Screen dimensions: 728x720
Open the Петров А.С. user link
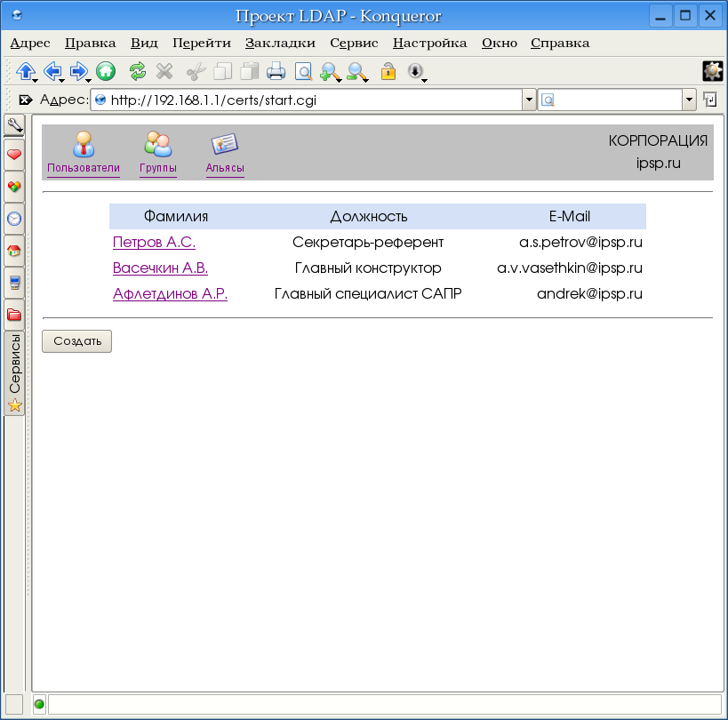coord(154,242)
